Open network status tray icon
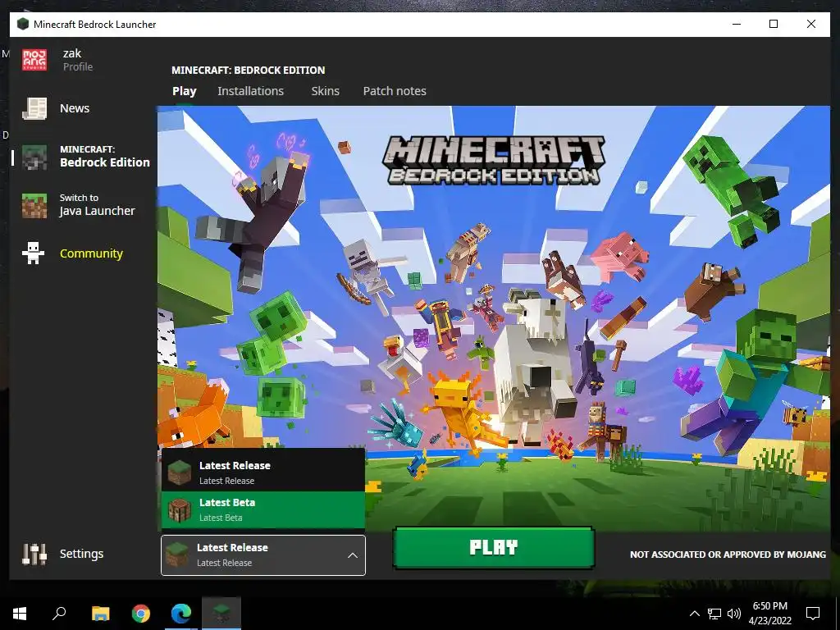Viewport: 840px width, 630px height. point(714,614)
